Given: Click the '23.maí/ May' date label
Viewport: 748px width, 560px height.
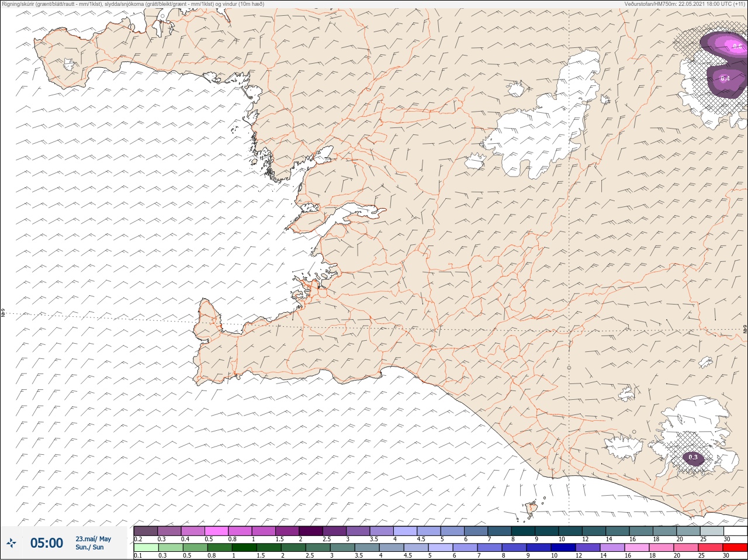Looking at the screenshot, I should pyautogui.click(x=93, y=539).
